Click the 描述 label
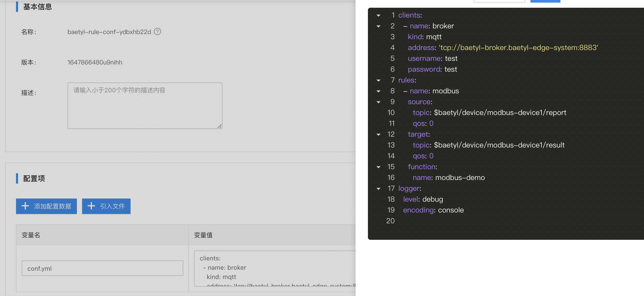This screenshot has width=644, height=296. click(29, 93)
